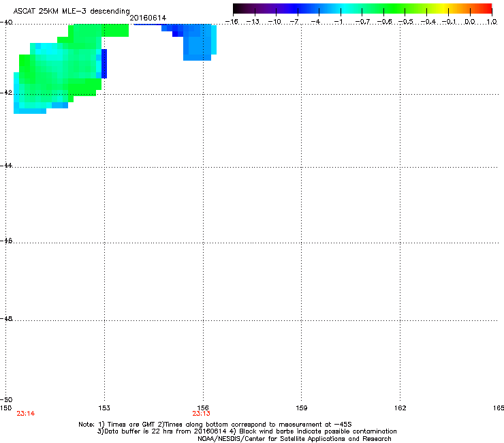The width and height of the screenshot is (504, 443).
Task: Click the colorbar value -13
Action: click(x=253, y=22)
